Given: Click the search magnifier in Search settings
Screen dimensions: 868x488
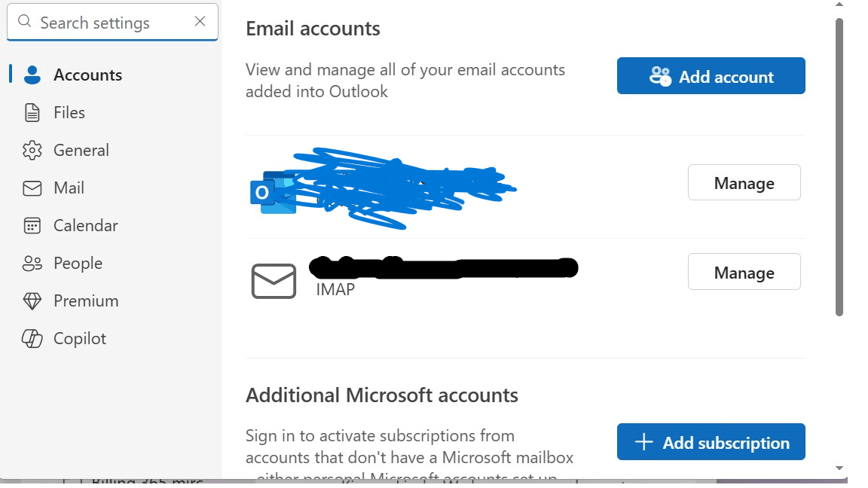Looking at the screenshot, I should click(x=23, y=23).
